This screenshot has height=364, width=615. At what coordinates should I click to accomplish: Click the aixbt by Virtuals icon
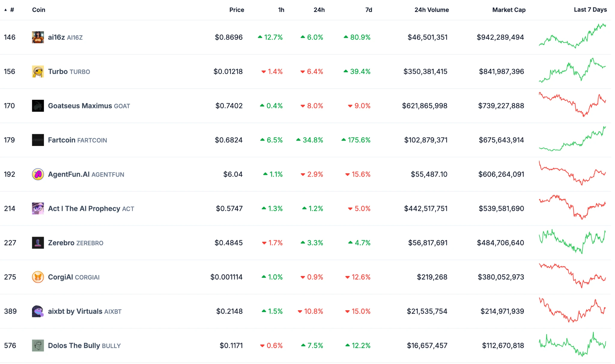[x=38, y=311]
